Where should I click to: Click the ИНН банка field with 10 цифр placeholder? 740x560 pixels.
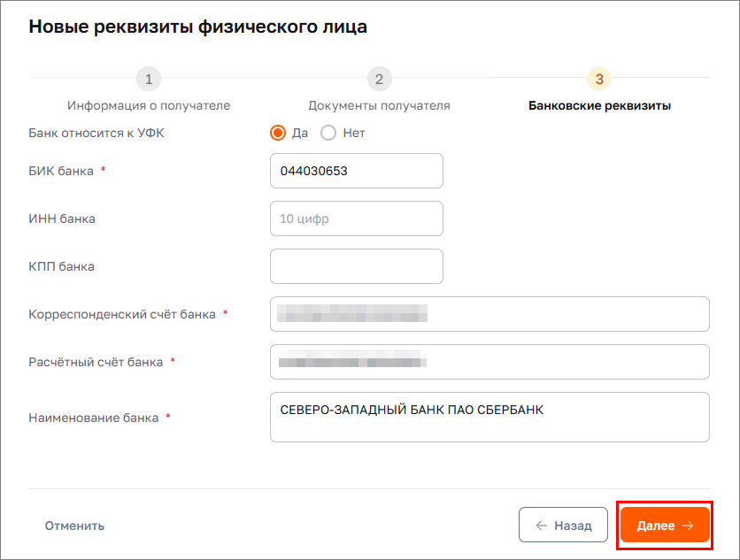pyautogui.click(x=356, y=218)
